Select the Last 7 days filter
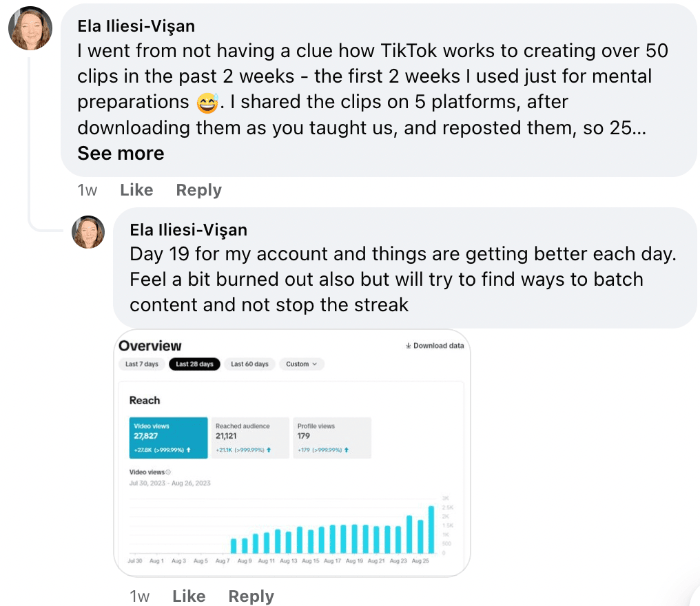Viewport: 700px width, 606px height. point(142,364)
